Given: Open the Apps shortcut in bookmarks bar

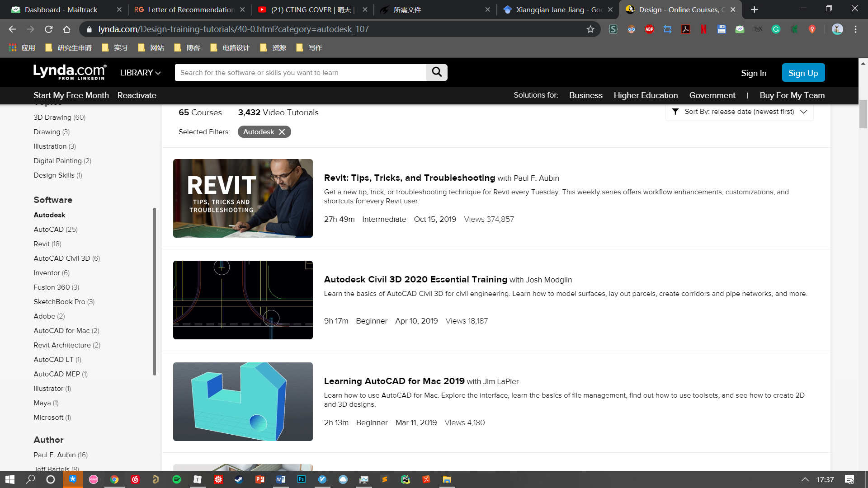Looking at the screenshot, I should (22, 48).
